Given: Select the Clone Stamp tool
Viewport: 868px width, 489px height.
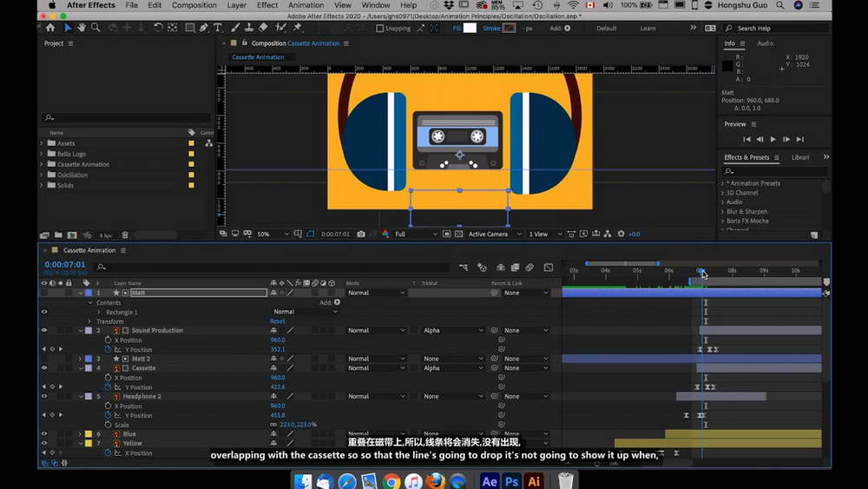Looking at the screenshot, I should click(x=249, y=28).
